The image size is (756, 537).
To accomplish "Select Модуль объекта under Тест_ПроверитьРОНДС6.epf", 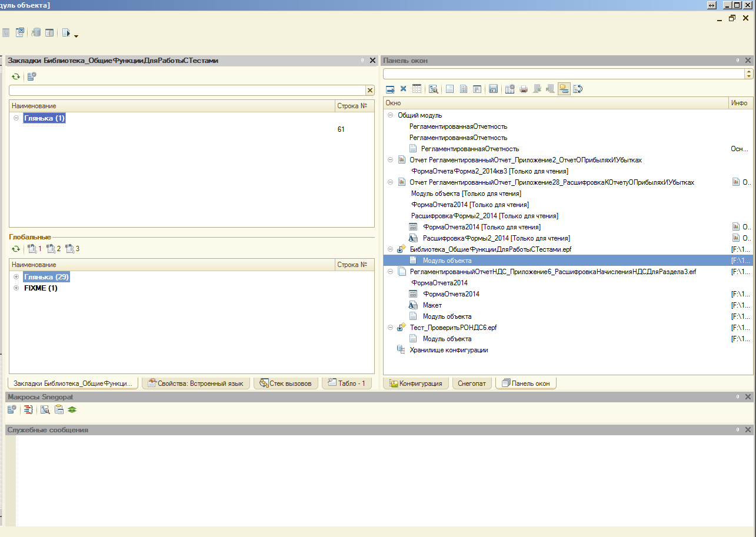I will pos(447,339).
